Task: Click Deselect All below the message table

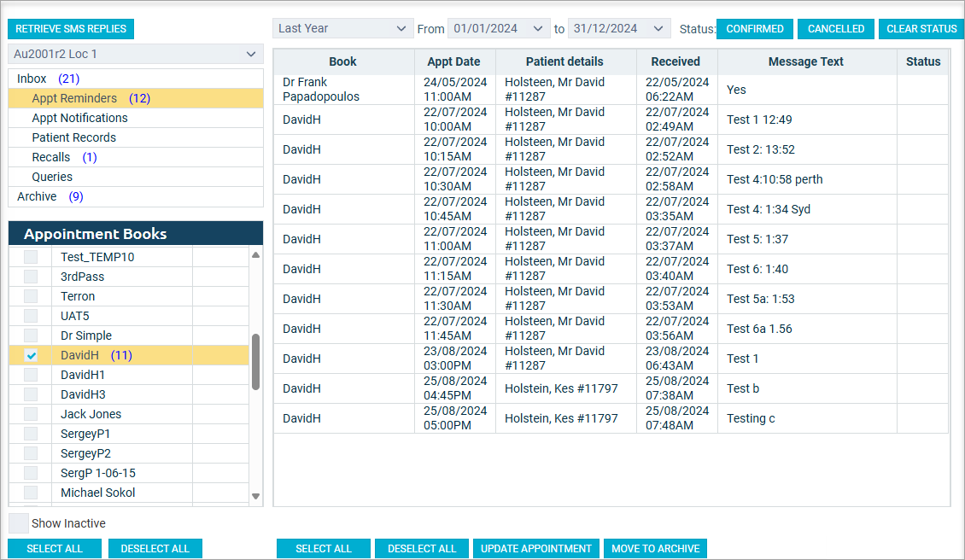Action: coord(422,549)
